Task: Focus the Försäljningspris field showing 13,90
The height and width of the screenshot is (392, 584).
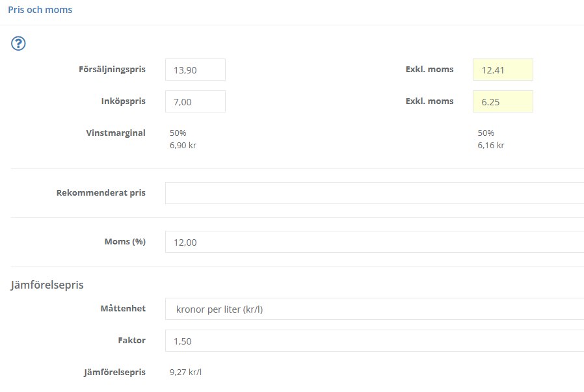Action: [x=195, y=70]
